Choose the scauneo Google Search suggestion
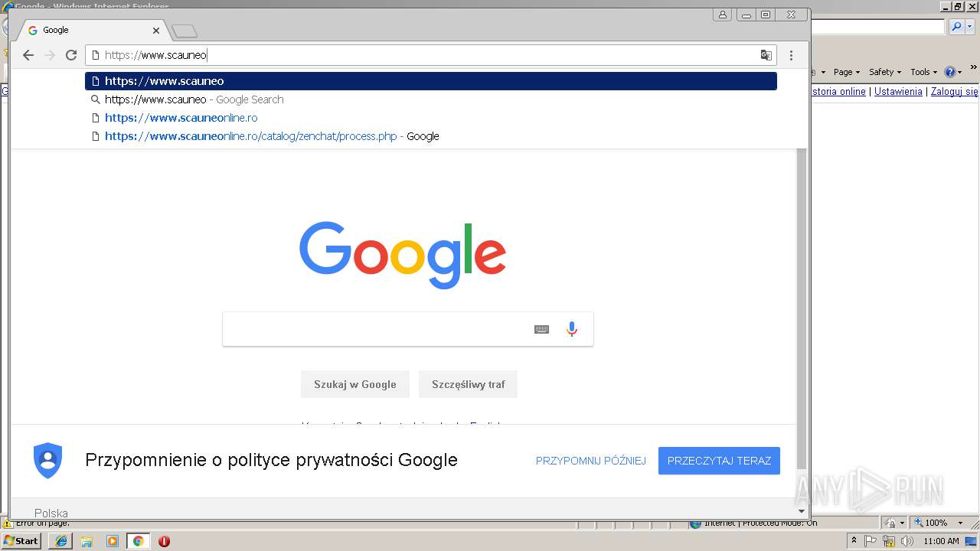The height and width of the screenshot is (551, 980). (431, 99)
